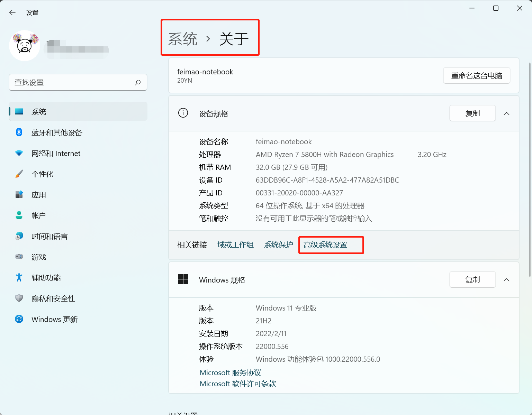Open 蓝牙和其他设备 settings
The height and width of the screenshot is (415, 532).
point(78,132)
